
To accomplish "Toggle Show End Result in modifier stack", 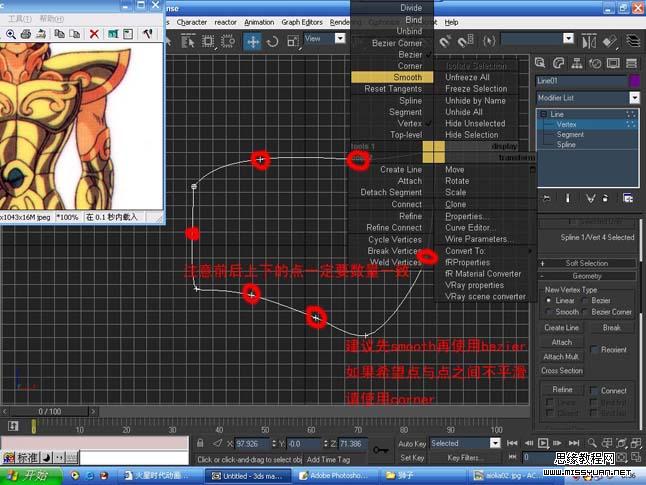I will tap(567, 199).
